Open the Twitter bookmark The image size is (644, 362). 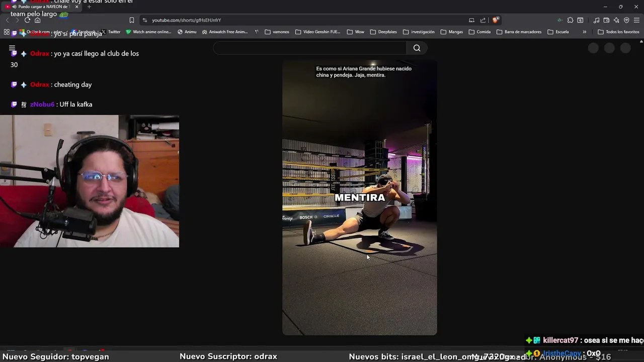coord(111,32)
